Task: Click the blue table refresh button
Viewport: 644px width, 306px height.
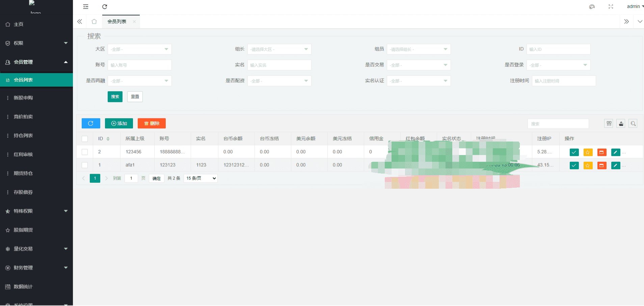Action: click(91, 123)
